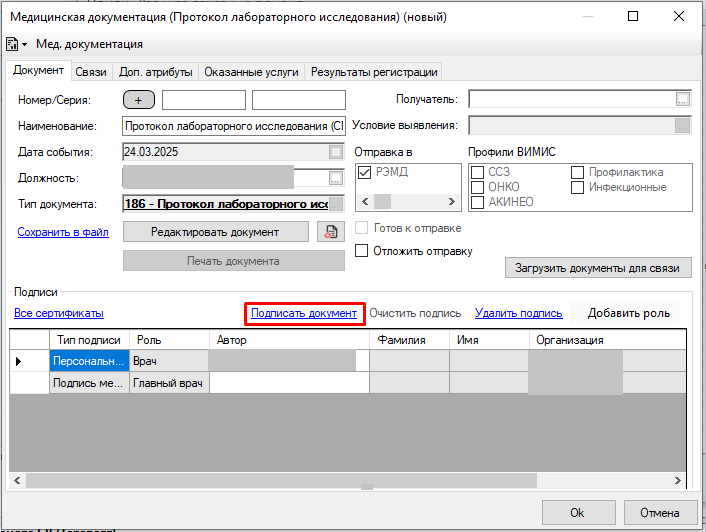706x532 pixels.
Task: Click the Получатель input field
Action: pos(572,99)
